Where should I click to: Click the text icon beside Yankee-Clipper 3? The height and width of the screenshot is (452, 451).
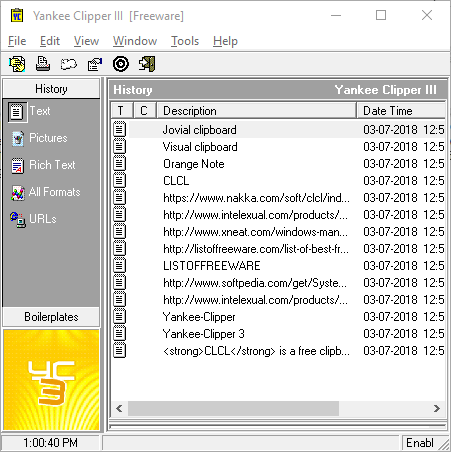[x=119, y=333]
